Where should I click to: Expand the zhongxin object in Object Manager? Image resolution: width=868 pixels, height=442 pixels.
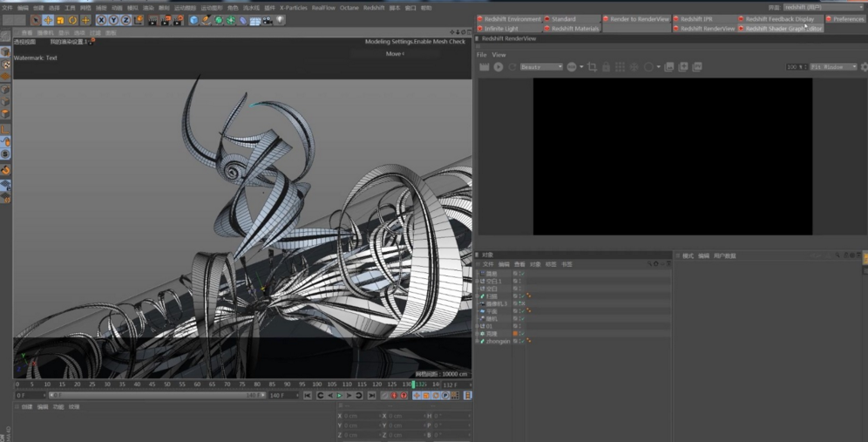(478, 341)
